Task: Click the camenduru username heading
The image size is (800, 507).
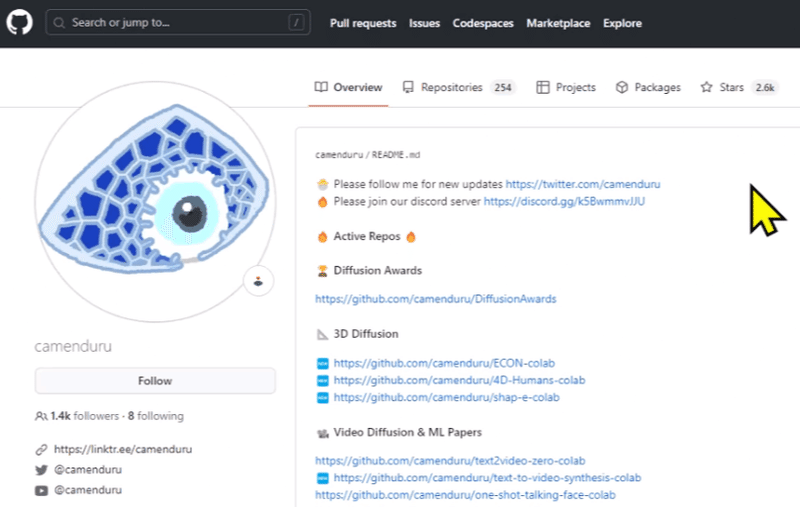Action: pyautogui.click(x=73, y=346)
